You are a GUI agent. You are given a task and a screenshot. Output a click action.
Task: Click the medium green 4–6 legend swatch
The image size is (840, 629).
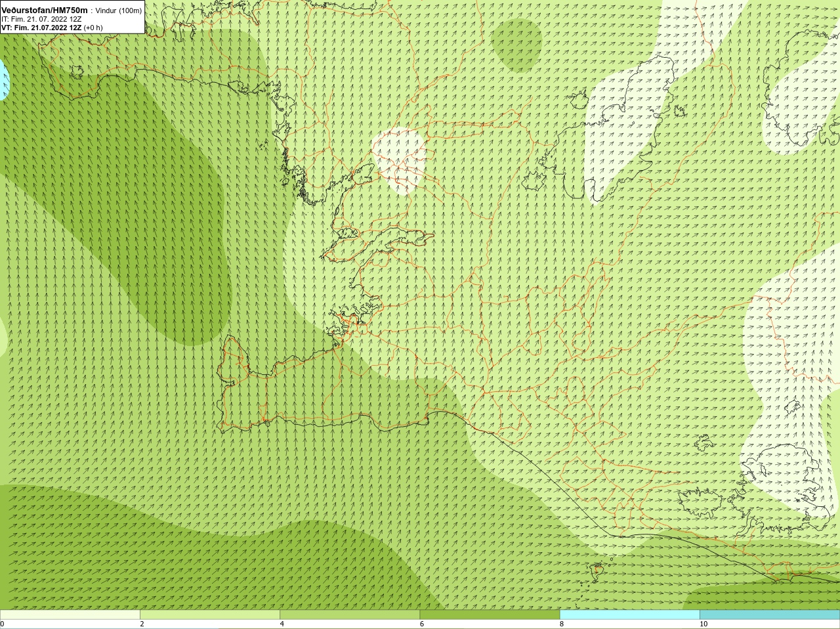(x=350, y=615)
